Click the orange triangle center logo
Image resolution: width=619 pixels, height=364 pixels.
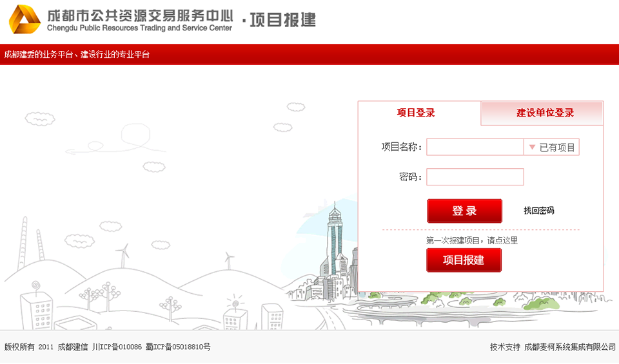[25, 19]
